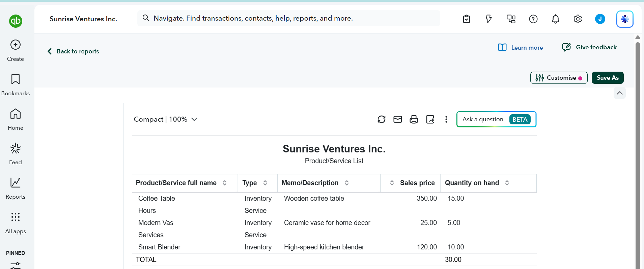The height and width of the screenshot is (269, 644).
Task: Click the 5.00 quantity on hand
Action: pyautogui.click(x=454, y=223)
